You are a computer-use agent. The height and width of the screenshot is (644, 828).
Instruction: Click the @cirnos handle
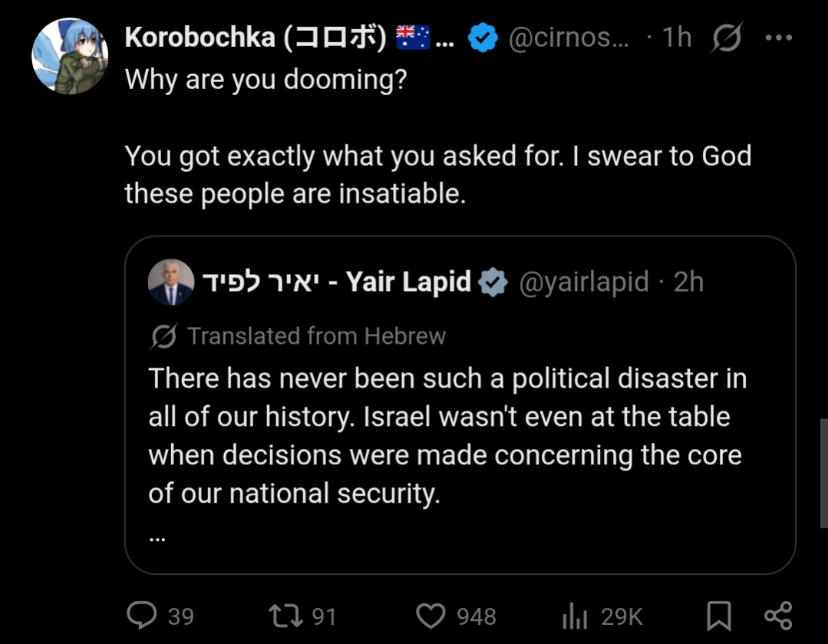tap(569, 38)
